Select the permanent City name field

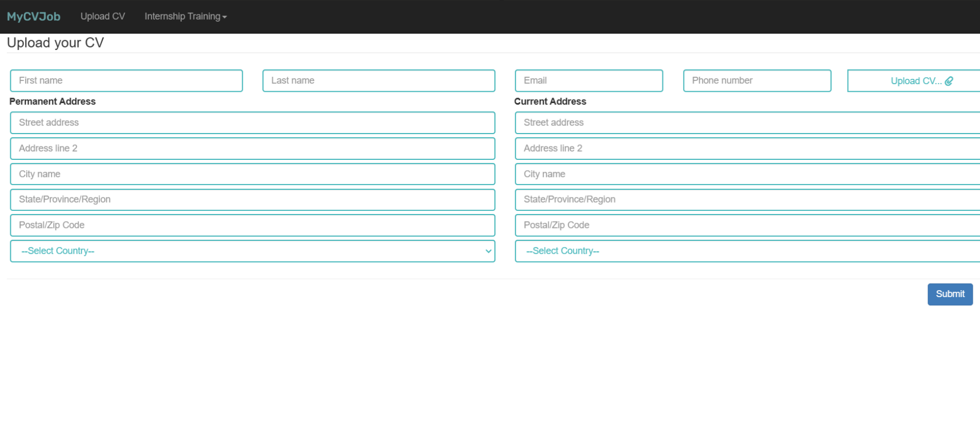click(x=252, y=174)
